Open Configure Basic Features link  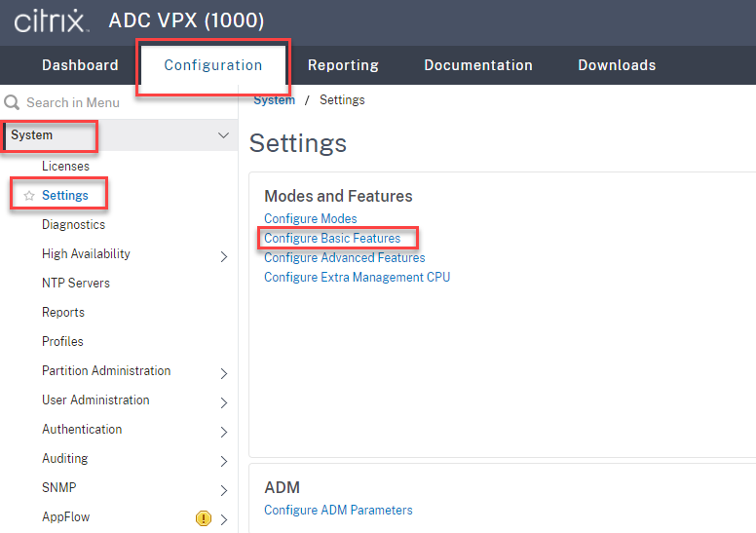pos(332,238)
